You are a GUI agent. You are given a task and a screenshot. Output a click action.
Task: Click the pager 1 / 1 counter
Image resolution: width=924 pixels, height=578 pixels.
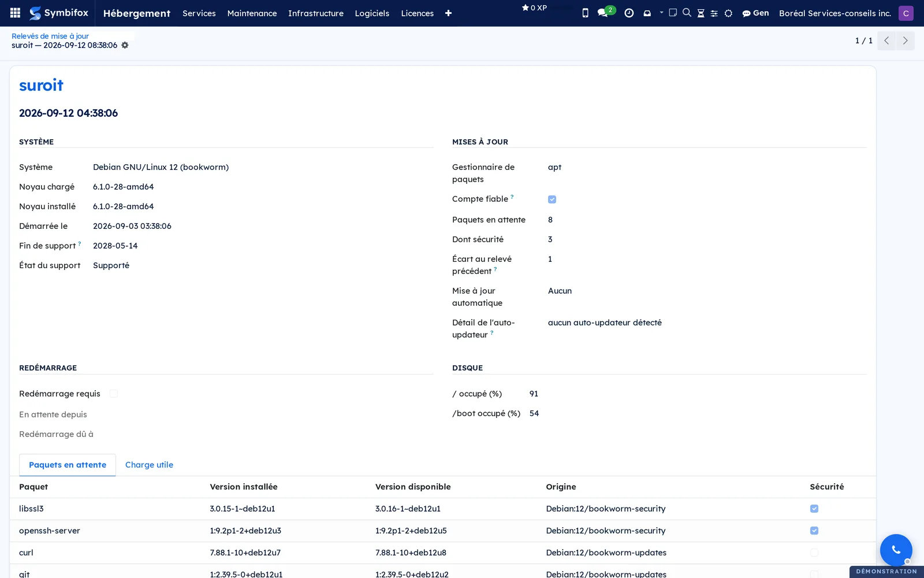point(864,40)
